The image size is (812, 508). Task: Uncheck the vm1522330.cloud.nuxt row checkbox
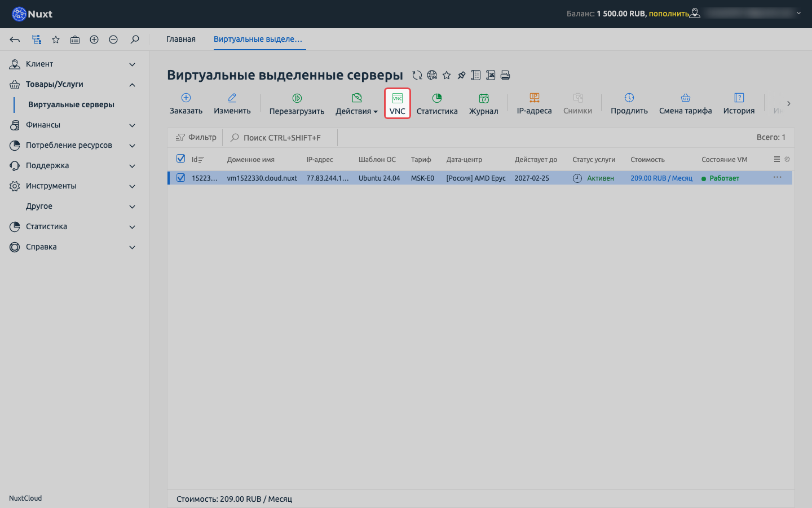tap(180, 177)
